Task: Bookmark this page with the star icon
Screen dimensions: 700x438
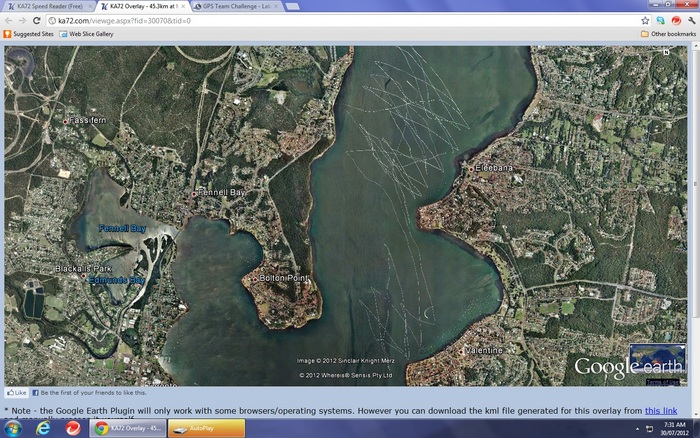Action: pos(646,20)
